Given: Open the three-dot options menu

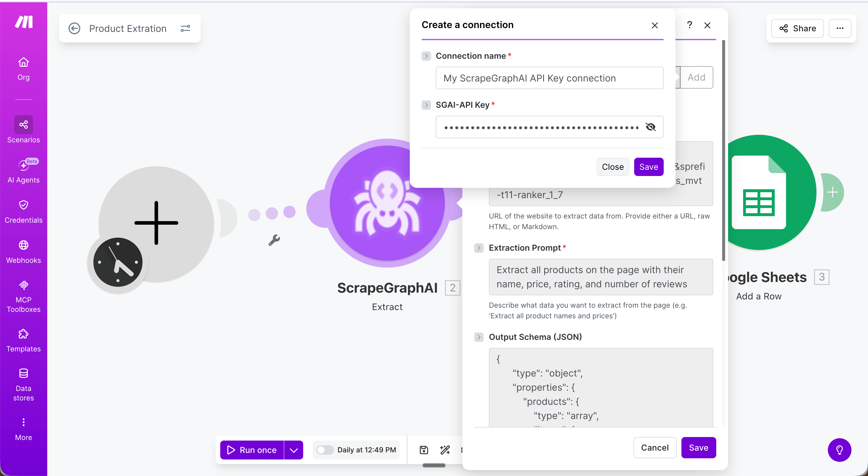Looking at the screenshot, I should click(840, 28).
